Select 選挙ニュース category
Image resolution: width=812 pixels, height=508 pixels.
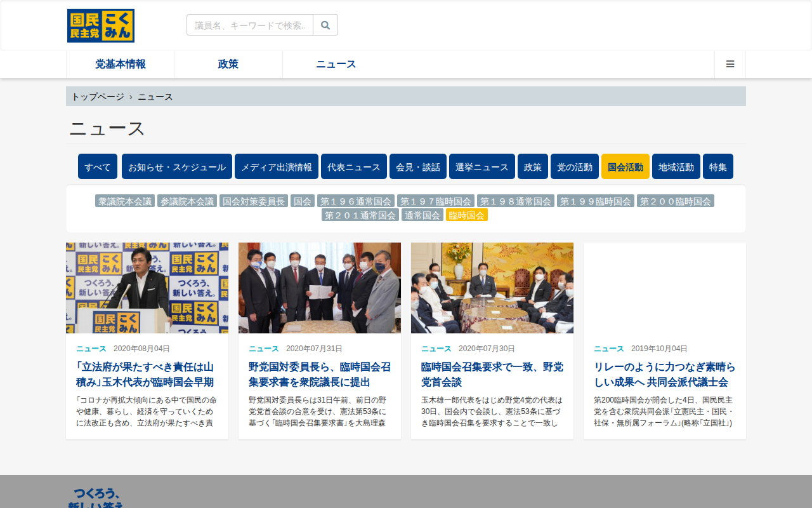482,166
